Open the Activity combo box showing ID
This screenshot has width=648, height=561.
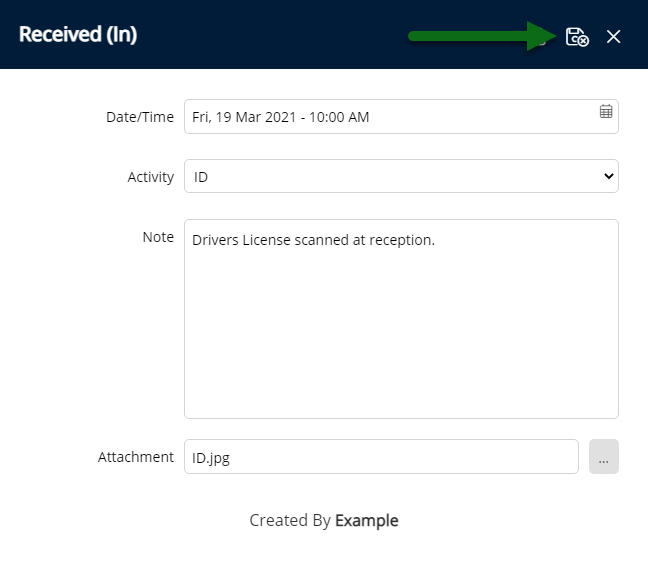(401, 176)
